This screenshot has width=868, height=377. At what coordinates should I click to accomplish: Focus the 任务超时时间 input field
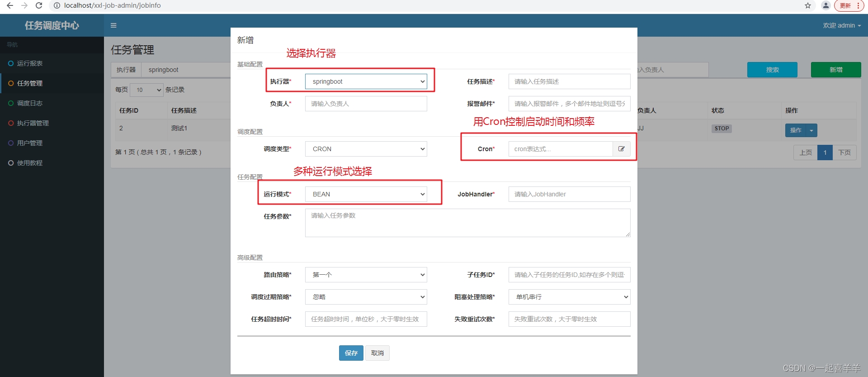pos(366,319)
